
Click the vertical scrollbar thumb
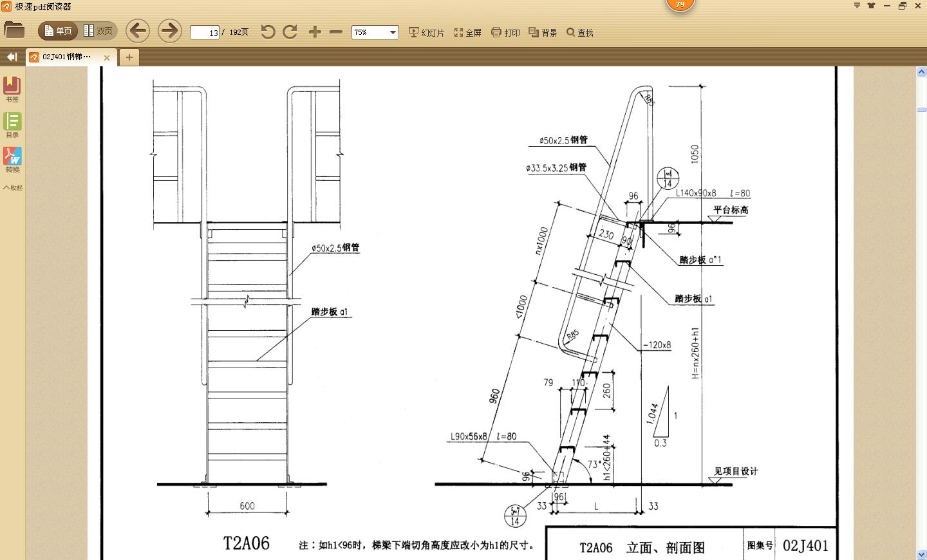921,110
